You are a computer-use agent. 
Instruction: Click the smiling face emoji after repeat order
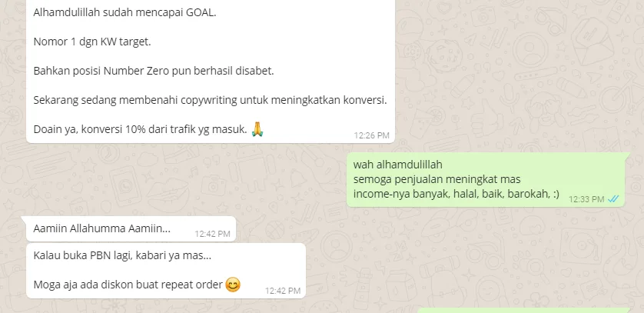233,285
